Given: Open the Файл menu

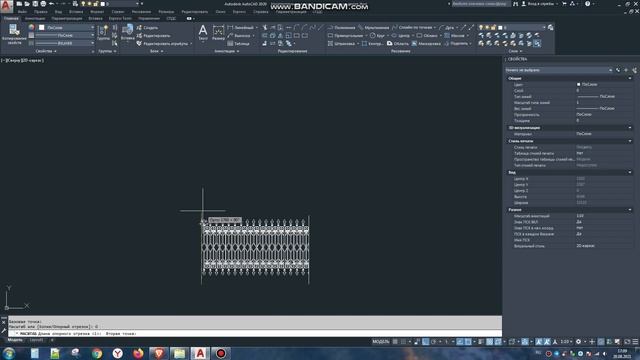Looking at the screenshot, I should (22, 12).
